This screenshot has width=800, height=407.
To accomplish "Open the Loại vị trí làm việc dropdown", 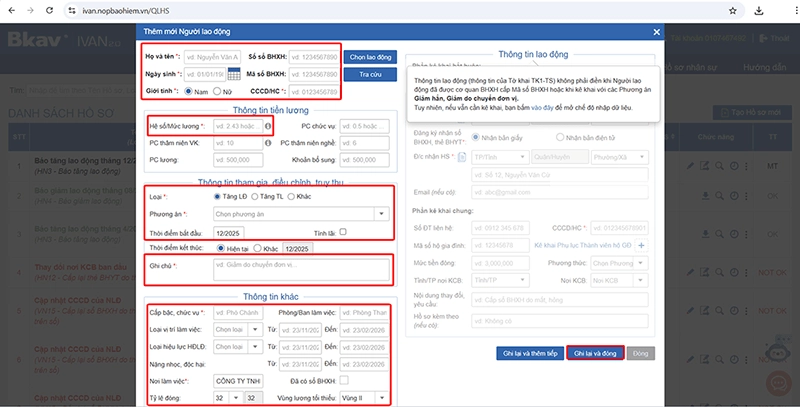I will click(x=263, y=330).
